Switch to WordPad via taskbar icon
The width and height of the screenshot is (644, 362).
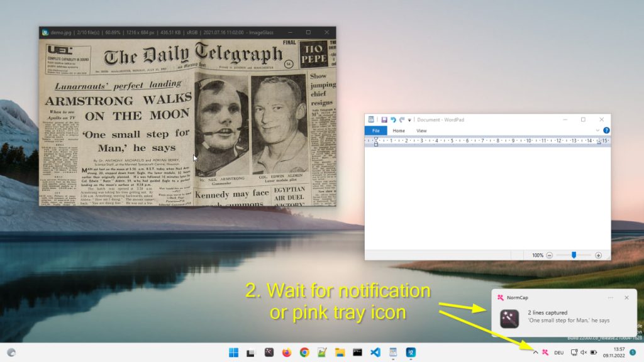pos(393,352)
